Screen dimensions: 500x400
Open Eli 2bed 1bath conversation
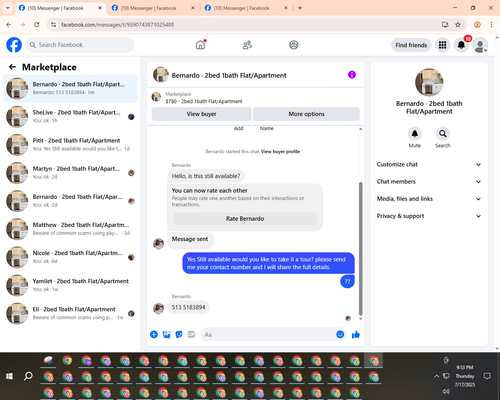click(x=70, y=313)
